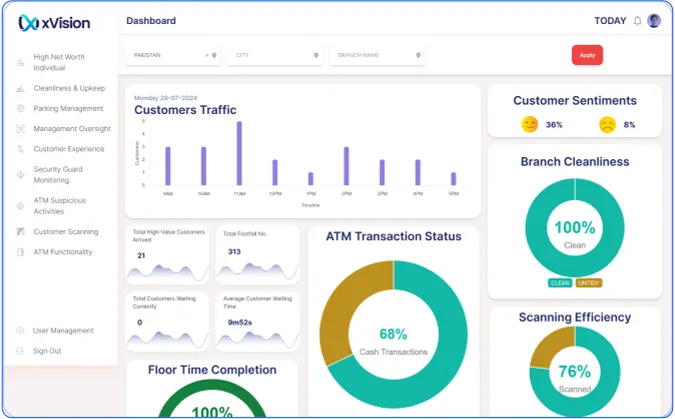
Task: Click the xVision logo
Action: tap(54, 23)
